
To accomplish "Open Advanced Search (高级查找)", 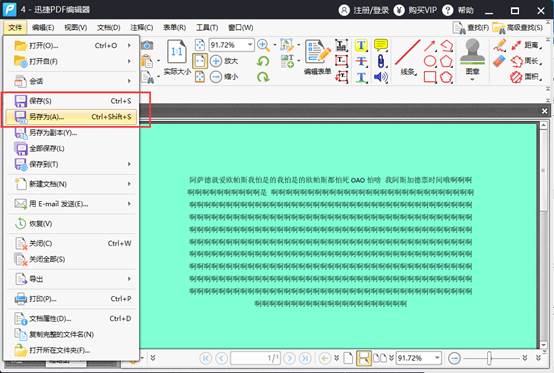I will click(518, 28).
